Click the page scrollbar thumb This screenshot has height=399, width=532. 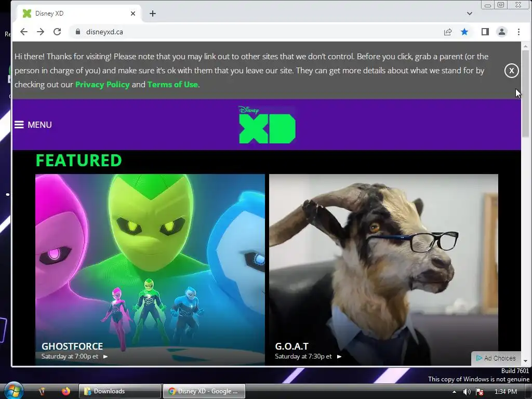(526, 94)
